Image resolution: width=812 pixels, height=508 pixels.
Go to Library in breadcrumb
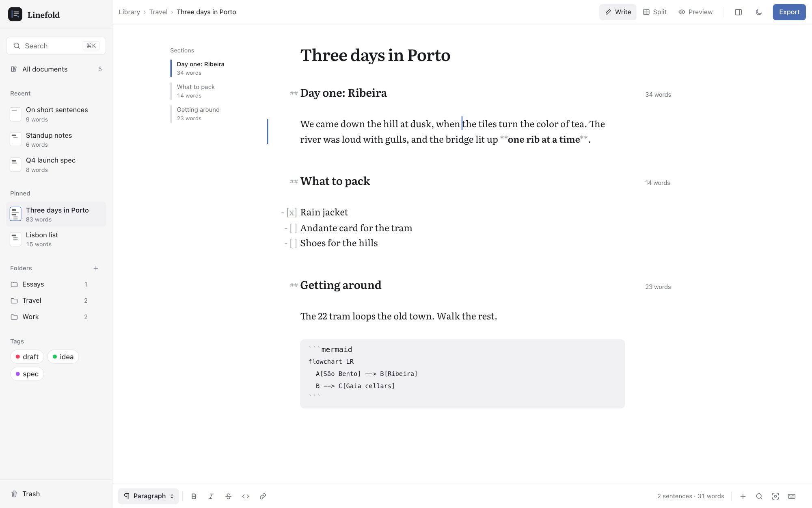pos(129,12)
